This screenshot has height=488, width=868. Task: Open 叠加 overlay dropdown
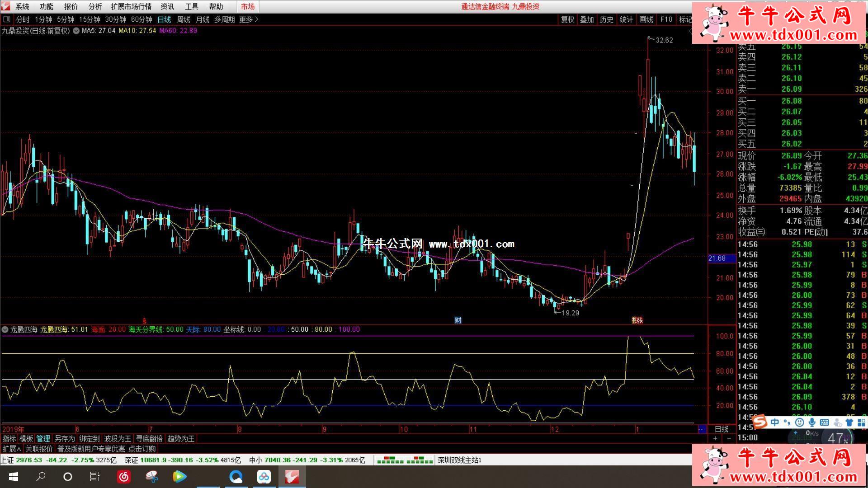[x=587, y=19]
